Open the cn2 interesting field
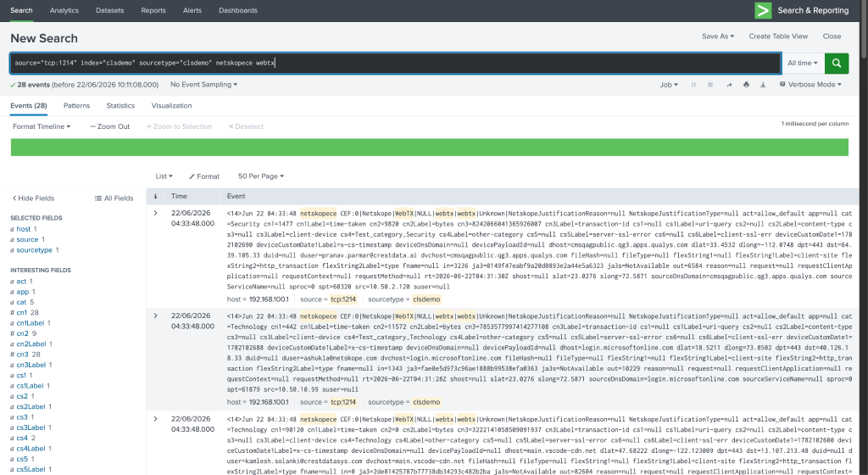Screen dimensions: 868x475 pos(22,334)
